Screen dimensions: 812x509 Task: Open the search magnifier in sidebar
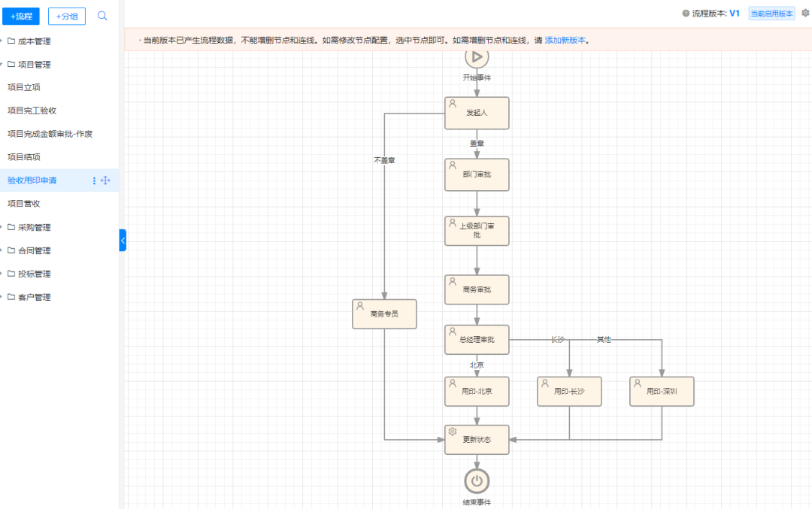102,16
